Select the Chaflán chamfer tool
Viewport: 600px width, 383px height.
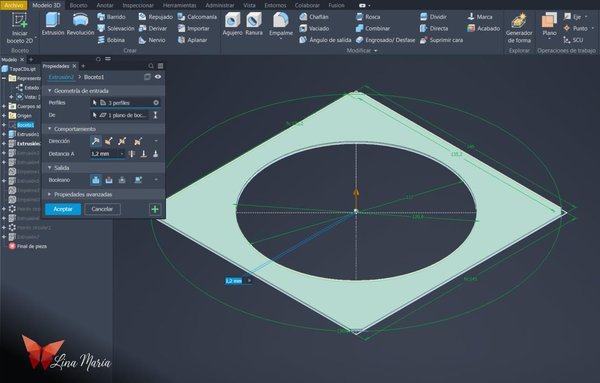[314, 17]
